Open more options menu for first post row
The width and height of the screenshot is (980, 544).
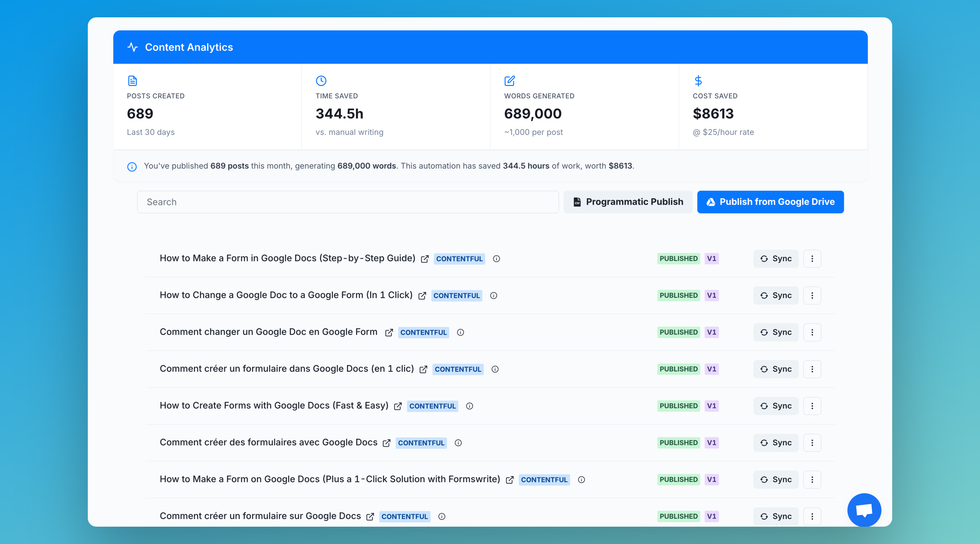[x=812, y=259]
